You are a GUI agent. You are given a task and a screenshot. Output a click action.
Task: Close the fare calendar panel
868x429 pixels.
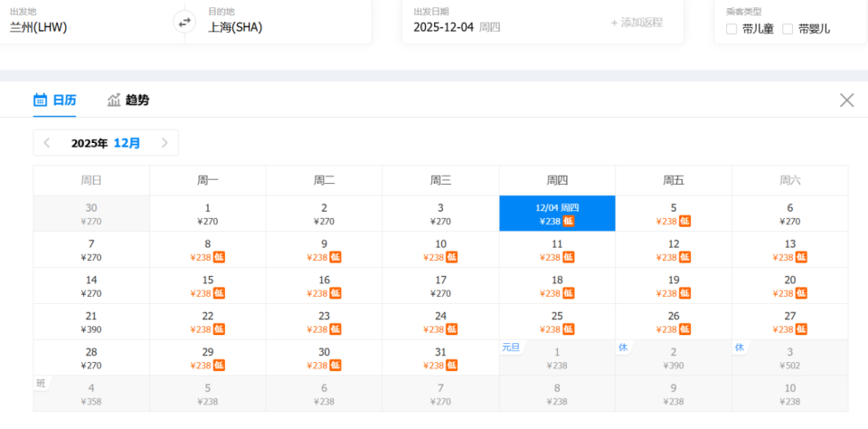pos(846,100)
